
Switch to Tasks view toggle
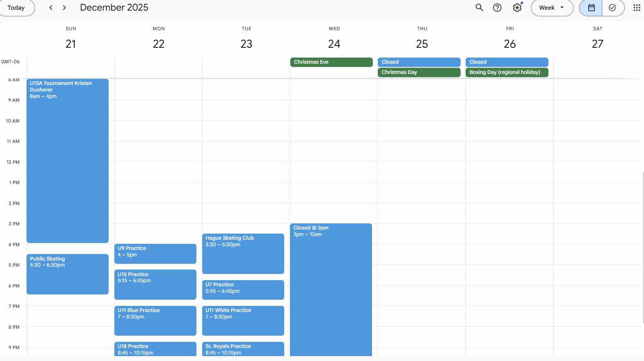[613, 8]
